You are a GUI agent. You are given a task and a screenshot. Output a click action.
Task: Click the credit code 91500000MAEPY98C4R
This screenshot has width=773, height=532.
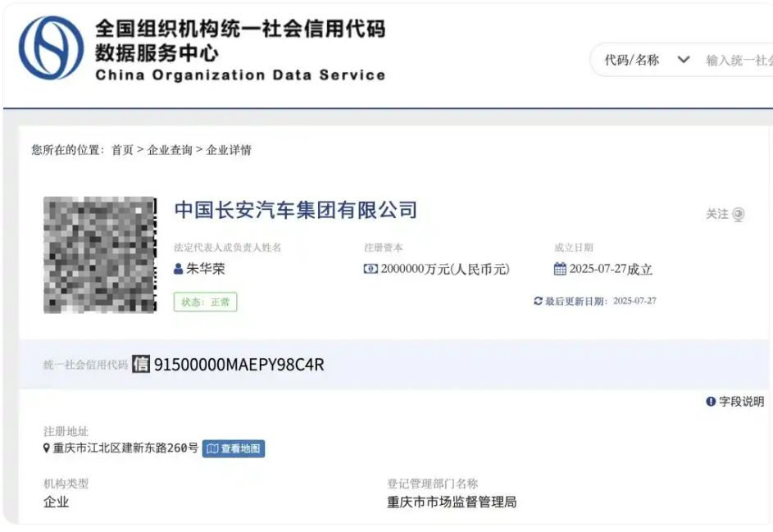tap(239, 364)
